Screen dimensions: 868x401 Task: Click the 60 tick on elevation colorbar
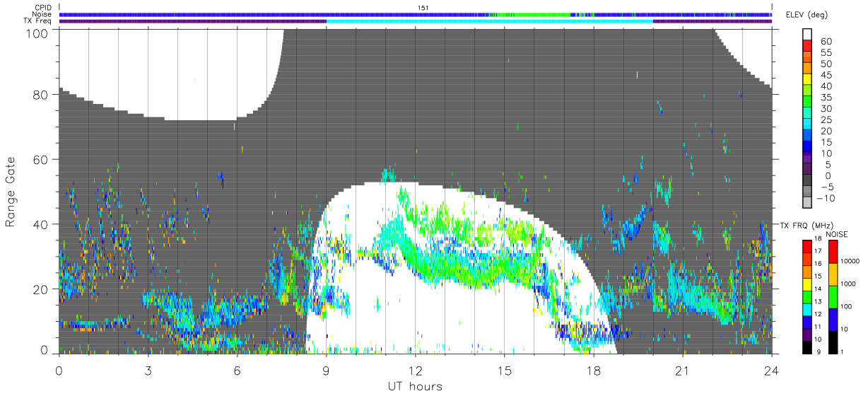pyautogui.click(x=826, y=42)
